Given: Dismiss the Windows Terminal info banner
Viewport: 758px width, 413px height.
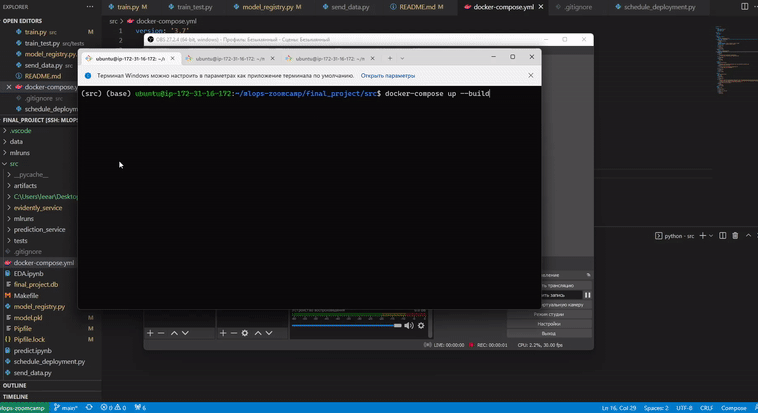Looking at the screenshot, I should [531, 75].
